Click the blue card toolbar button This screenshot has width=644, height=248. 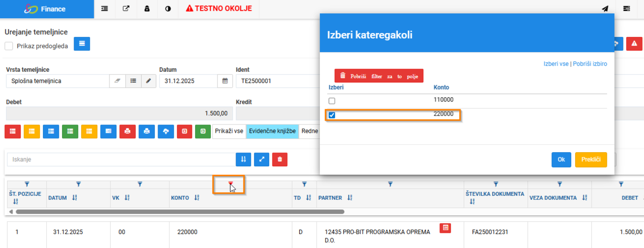(x=109, y=131)
